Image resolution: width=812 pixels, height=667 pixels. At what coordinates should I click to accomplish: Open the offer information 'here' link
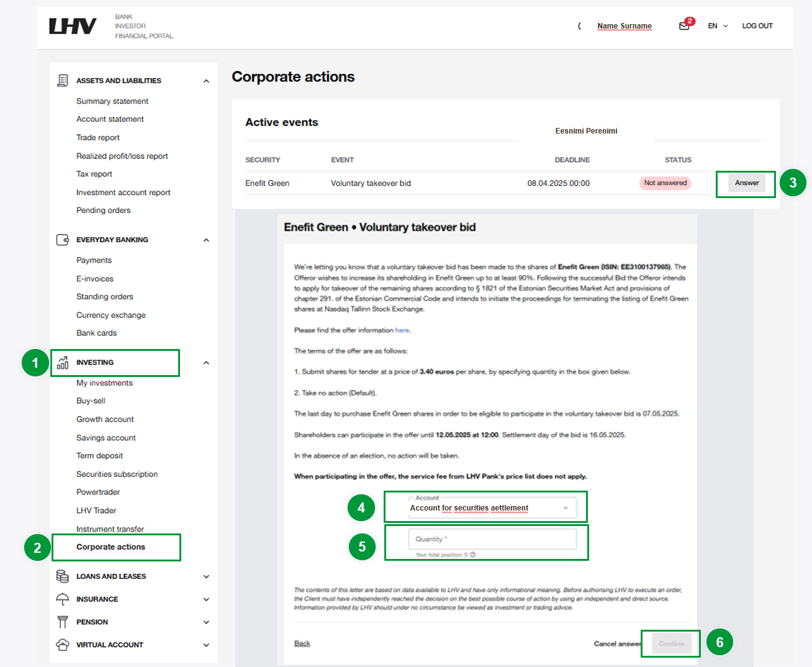tap(402, 330)
